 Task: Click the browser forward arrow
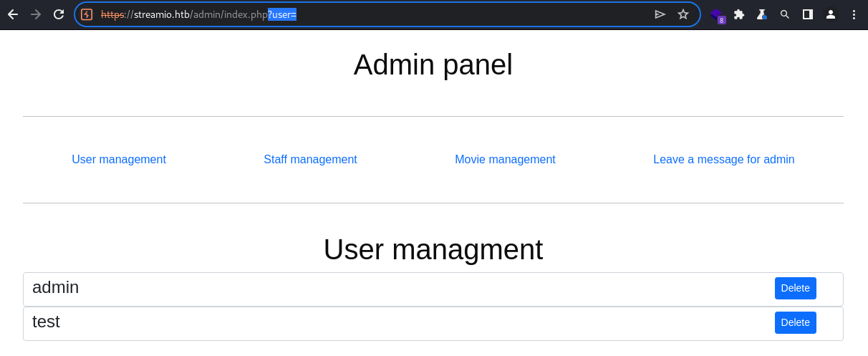pyautogui.click(x=36, y=14)
